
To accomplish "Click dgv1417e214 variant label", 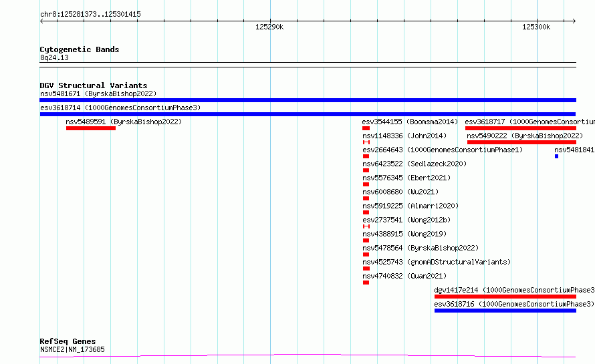I will coord(515,290).
